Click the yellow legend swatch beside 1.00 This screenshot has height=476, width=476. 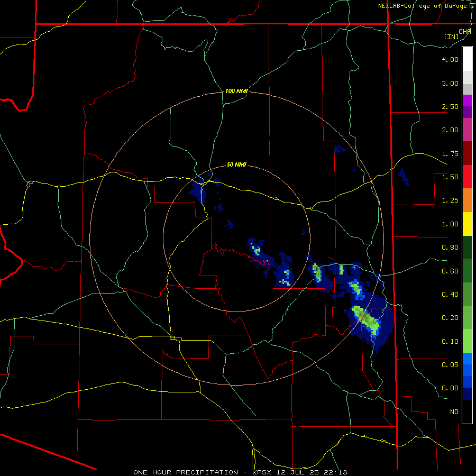(x=467, y=224)
